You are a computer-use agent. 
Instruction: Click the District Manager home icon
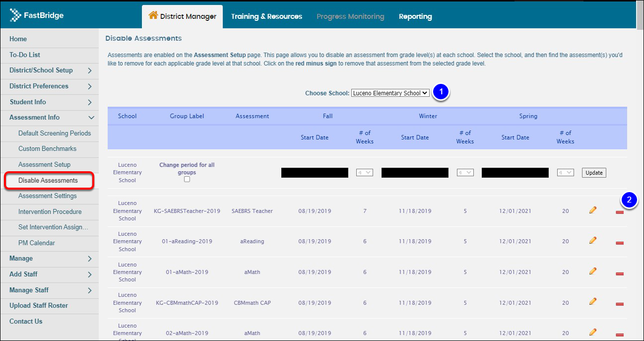point(153,16)
